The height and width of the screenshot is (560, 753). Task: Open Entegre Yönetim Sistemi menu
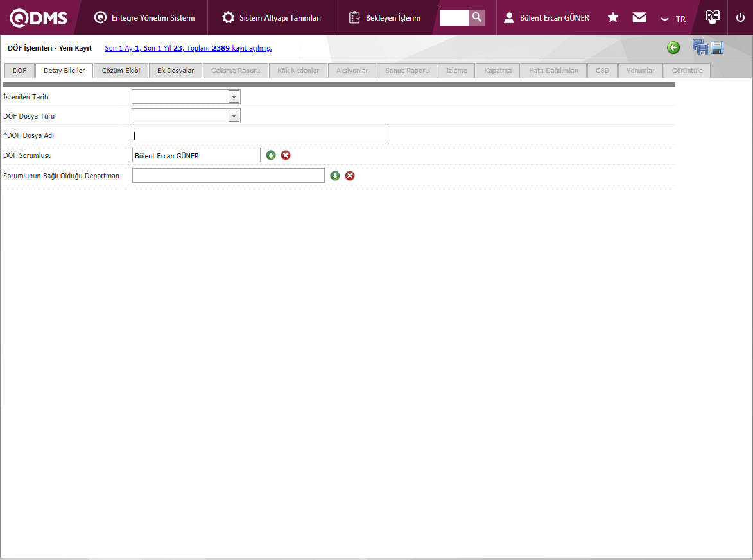[144, 18]
